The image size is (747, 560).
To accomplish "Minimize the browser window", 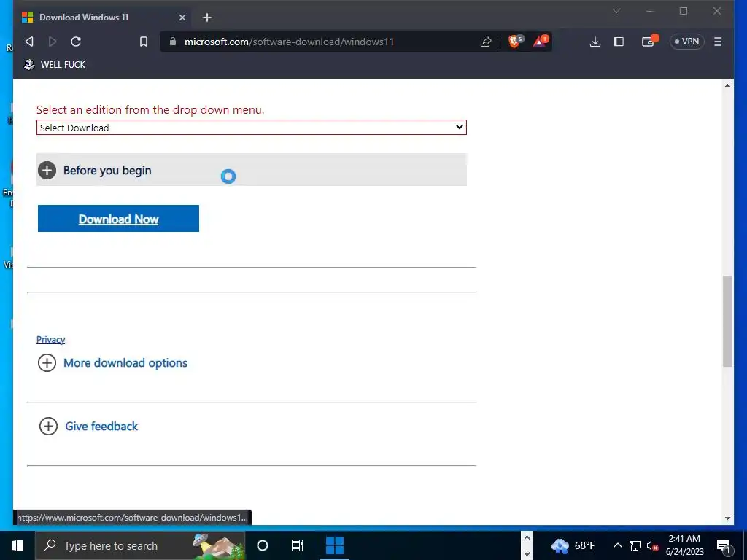I will click(x=650, y=11).
